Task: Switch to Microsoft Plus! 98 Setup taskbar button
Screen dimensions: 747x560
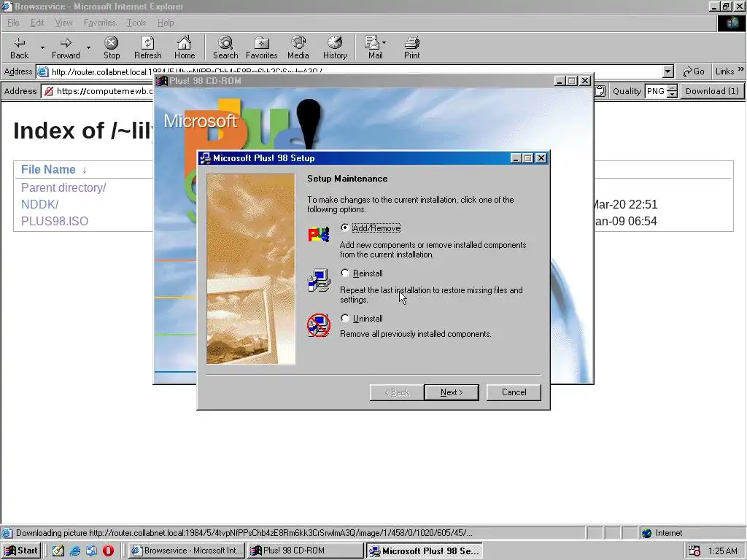Action: click(x=425, y=551)
